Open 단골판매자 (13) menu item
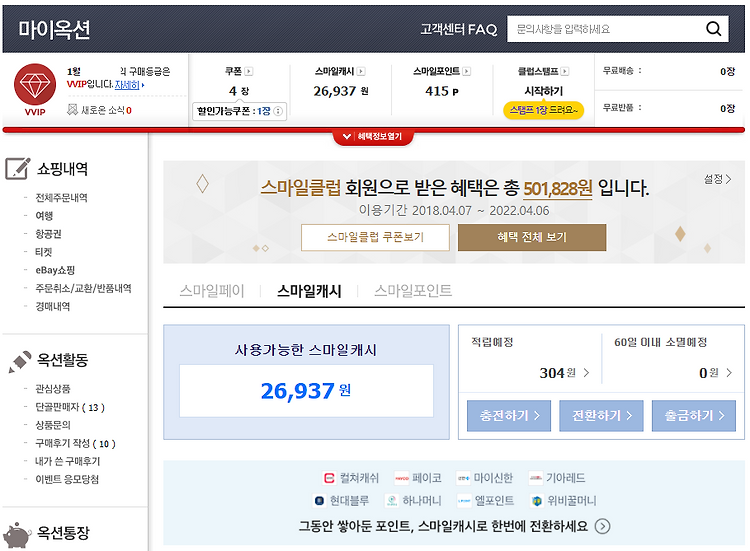 [x=70, y=407]
